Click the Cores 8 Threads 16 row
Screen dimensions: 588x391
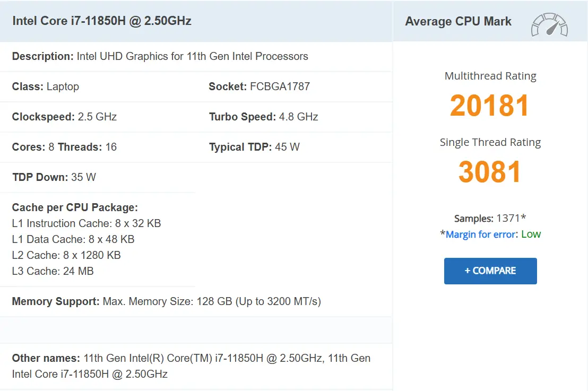64,147
